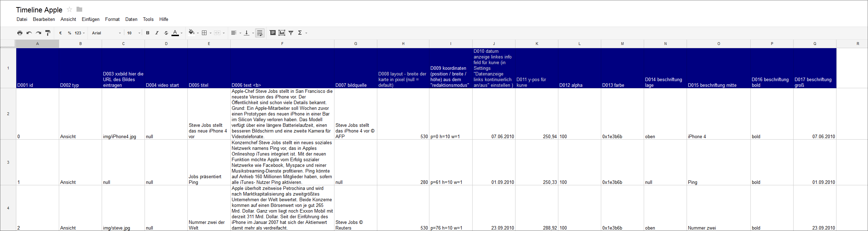Click the folder icon beside title

[79, 10]
